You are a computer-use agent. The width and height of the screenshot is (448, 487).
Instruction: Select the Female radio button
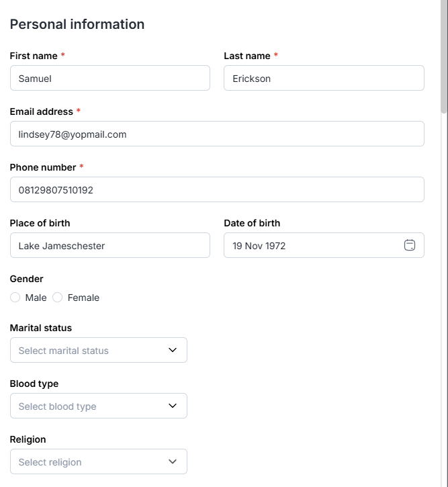click(x=58, y=298)
